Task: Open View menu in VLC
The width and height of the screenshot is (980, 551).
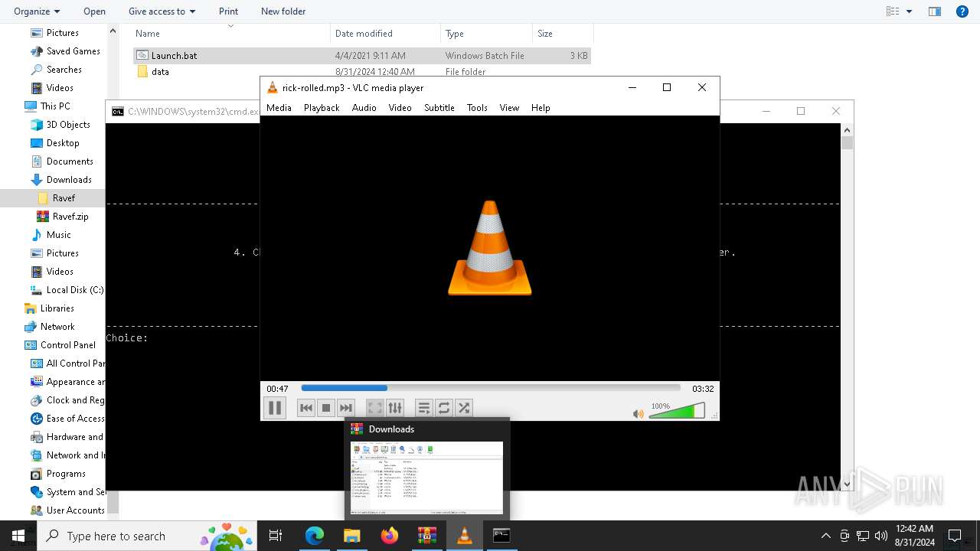Action: [509, 108]
